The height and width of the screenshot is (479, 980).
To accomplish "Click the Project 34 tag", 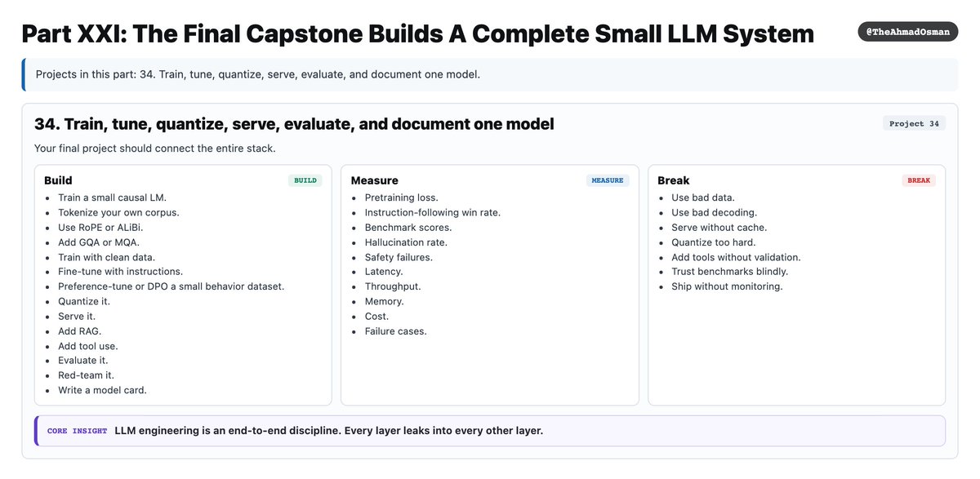I will pyautogui.click(x=914, y=123).
